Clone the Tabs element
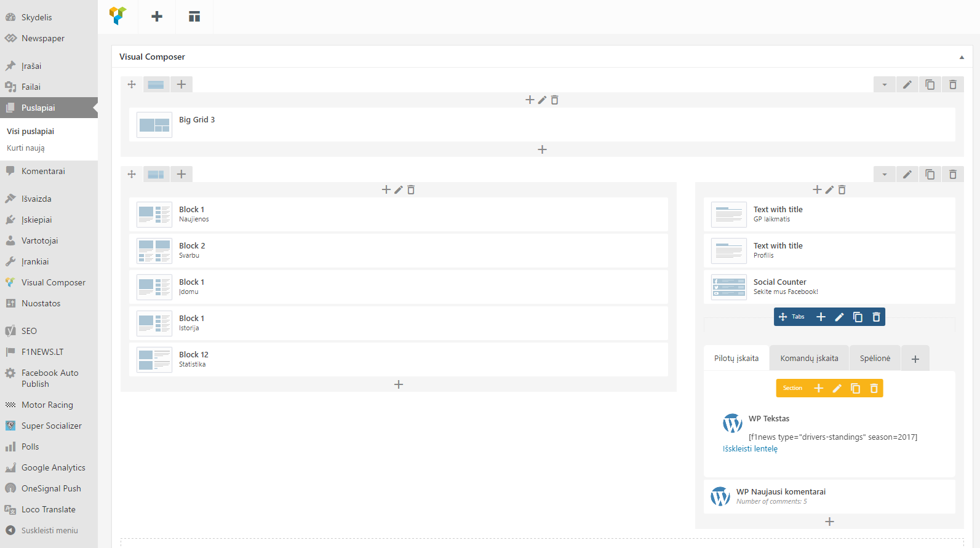The width and height of the screenshot is (980, 548). pos(858,317)
